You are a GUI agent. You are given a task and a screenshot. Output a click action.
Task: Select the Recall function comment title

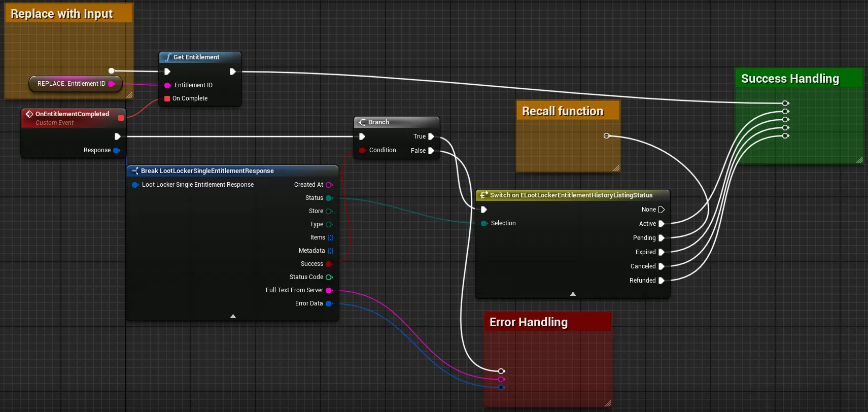[x=563, y=111]
